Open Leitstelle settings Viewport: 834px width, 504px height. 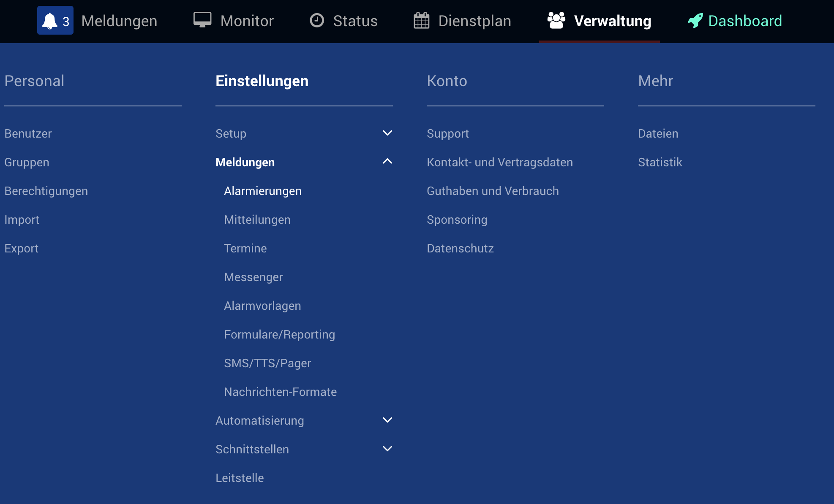(240, 478)
